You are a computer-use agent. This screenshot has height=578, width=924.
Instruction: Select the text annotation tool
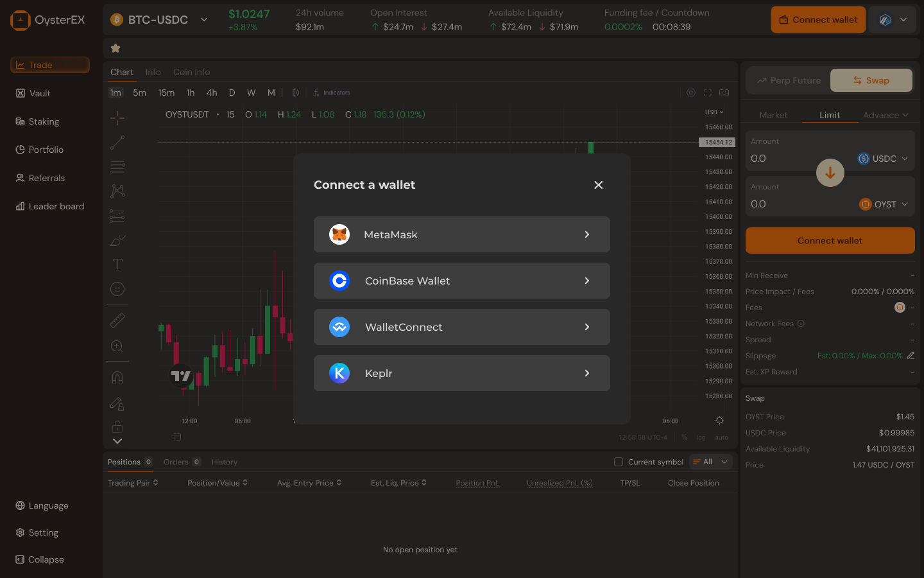[117, 265]
